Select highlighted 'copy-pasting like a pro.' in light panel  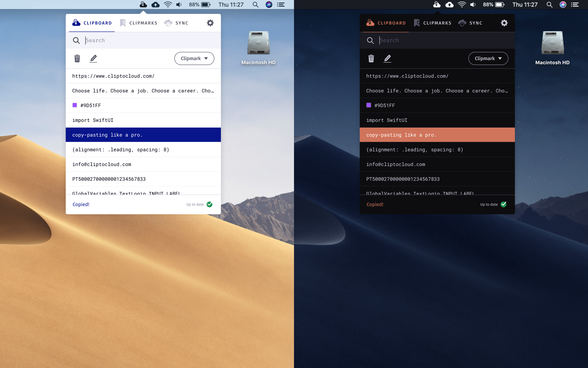click(x=143, y=135)
